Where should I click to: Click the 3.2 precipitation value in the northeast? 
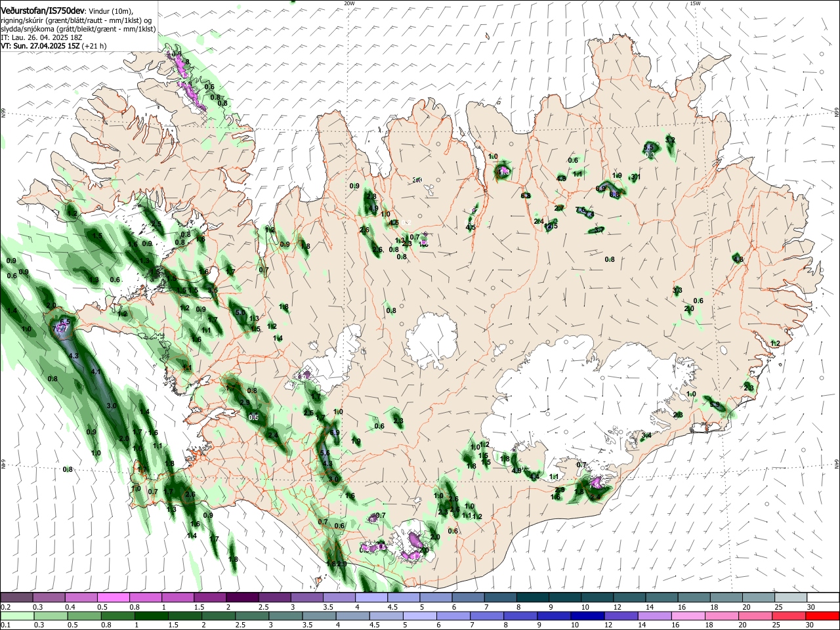(670, 140)
